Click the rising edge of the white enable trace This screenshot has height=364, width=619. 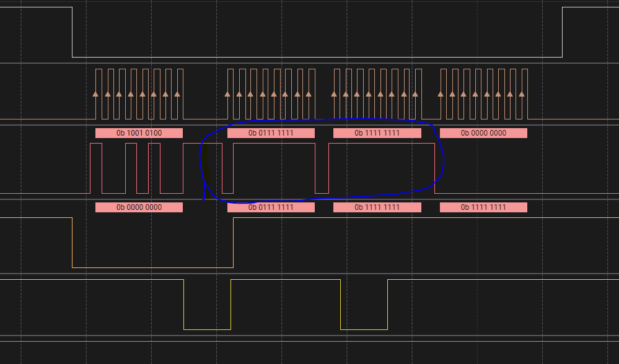coord(562,32)
